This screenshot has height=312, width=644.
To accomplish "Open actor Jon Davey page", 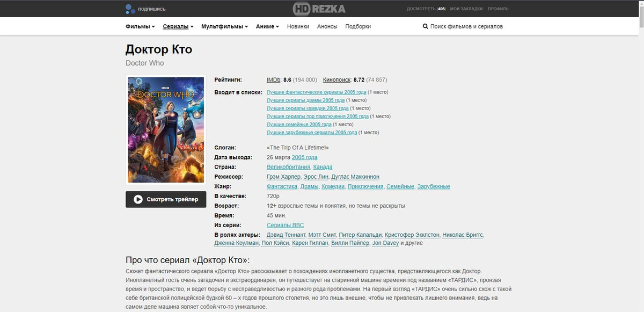I will point(386,243).
